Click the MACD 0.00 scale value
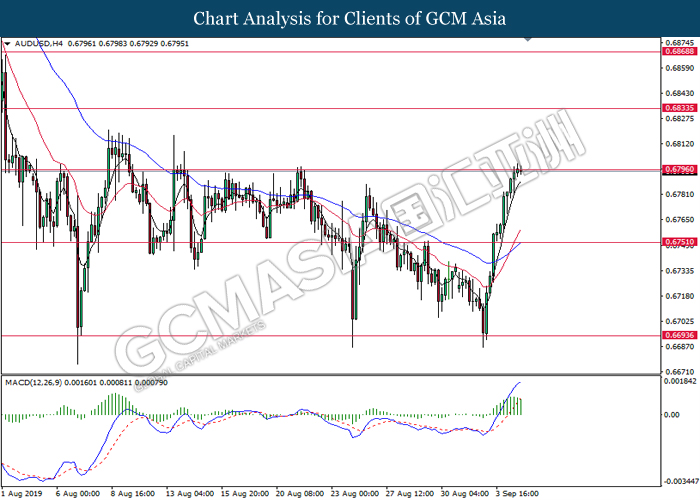The width and height of the screenshot is (700, 500). 672,415
